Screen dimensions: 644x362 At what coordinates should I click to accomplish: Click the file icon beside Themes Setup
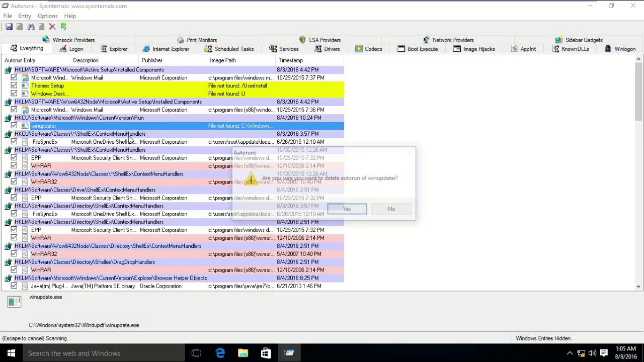25,86
